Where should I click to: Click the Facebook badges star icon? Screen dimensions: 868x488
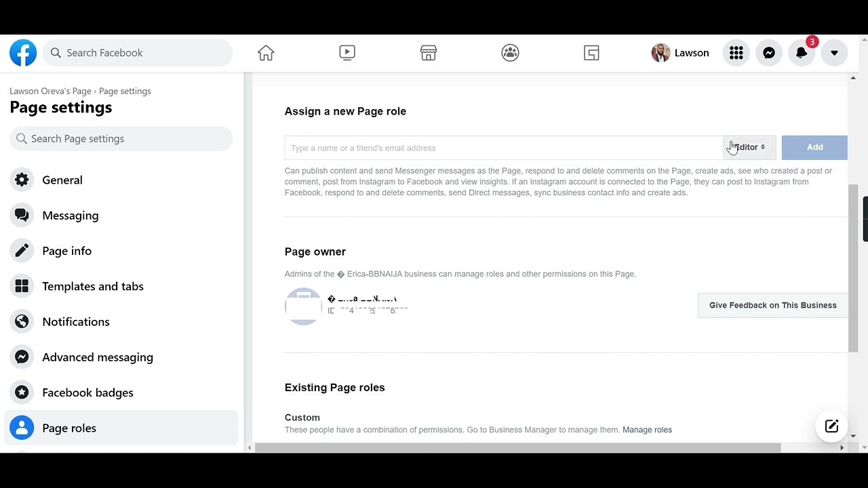tap(22, 392)
